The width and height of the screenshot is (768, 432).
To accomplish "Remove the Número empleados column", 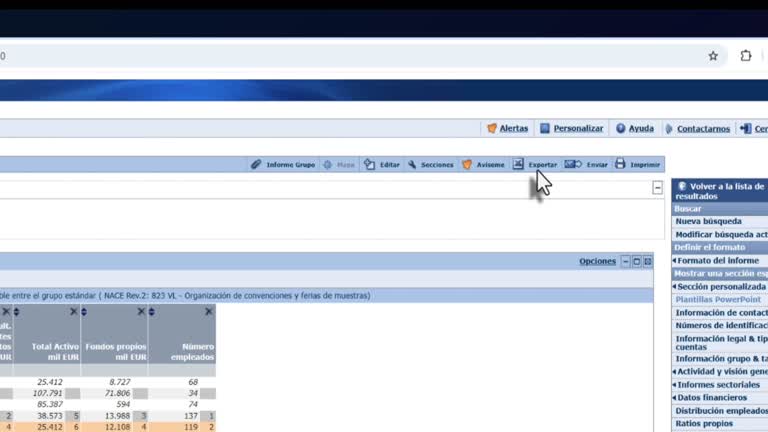I will 209,312.
